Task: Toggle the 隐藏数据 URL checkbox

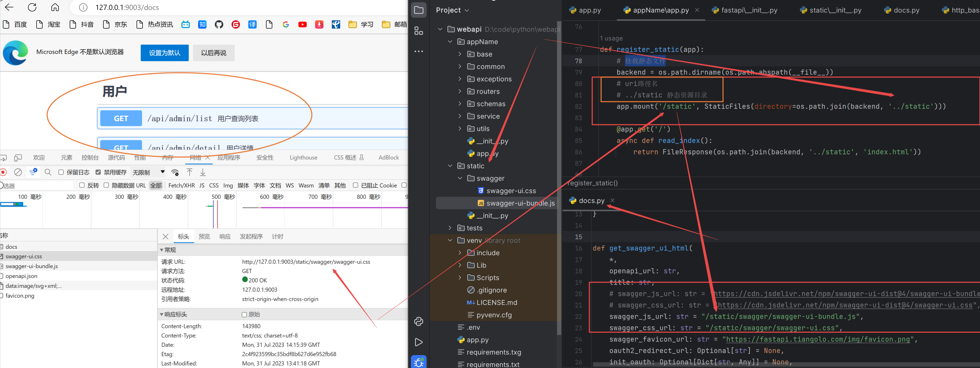Action: click(x=106, y=185)
